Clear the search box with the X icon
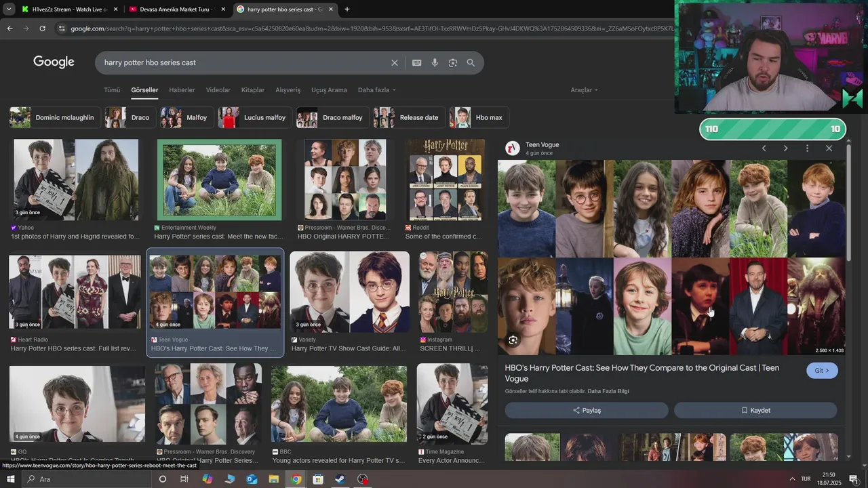This screenshot has width=868, height=488. 395,62
